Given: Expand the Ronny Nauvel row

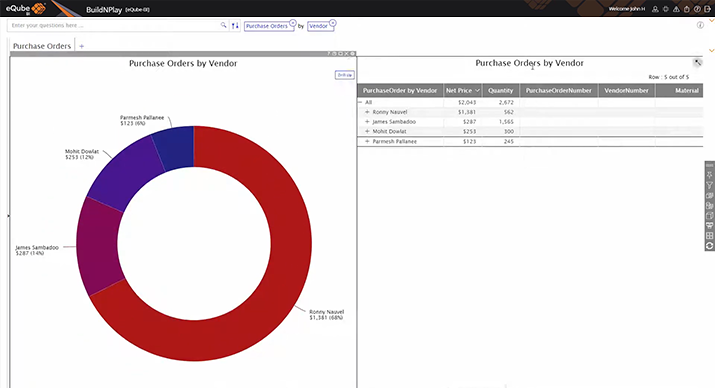Looking at the screenshot, I should pos(367,112).
